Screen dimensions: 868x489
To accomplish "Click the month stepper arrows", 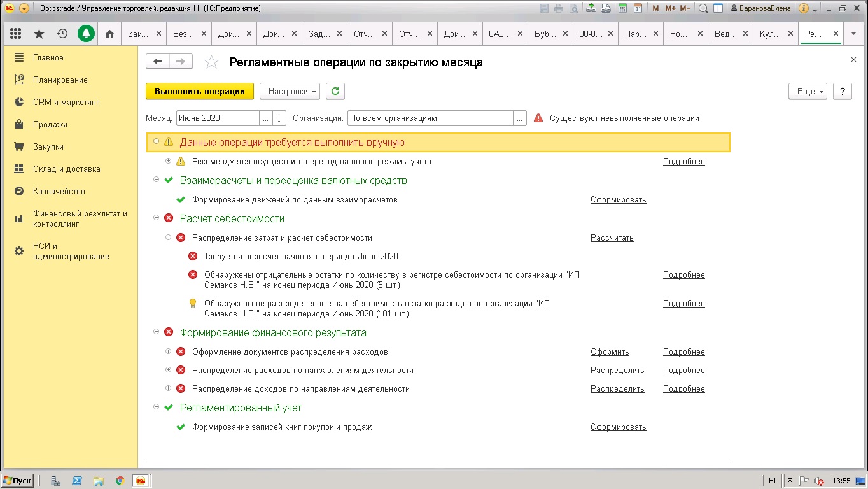I will coord(279,118).
